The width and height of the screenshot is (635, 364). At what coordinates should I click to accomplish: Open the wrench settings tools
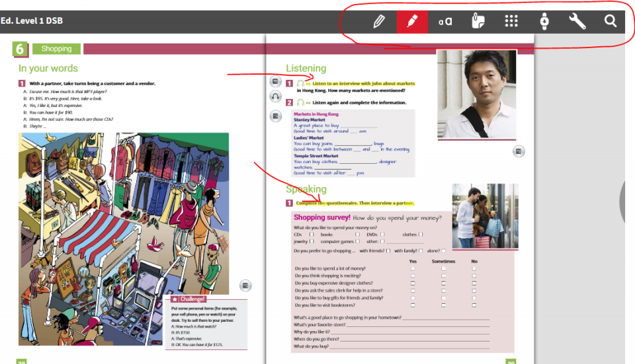pos(577,22)
